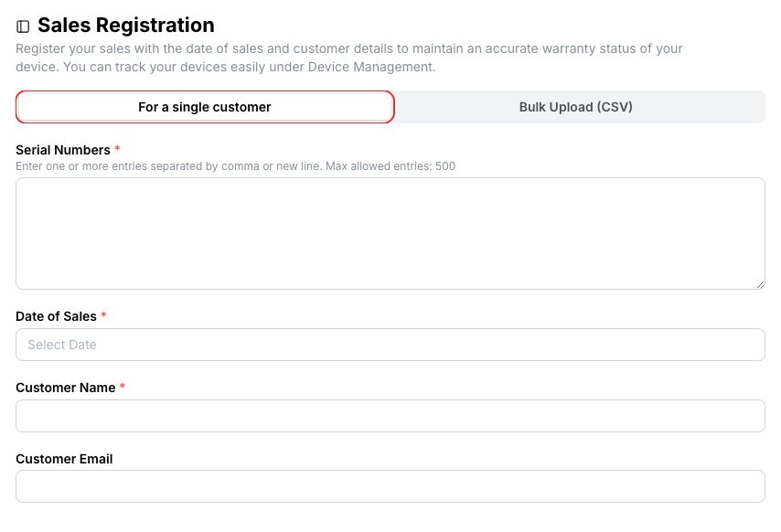The height and width of the screenshot is (532, 781).
Task: Click the Register your sales description text
Action: point(349,58)
